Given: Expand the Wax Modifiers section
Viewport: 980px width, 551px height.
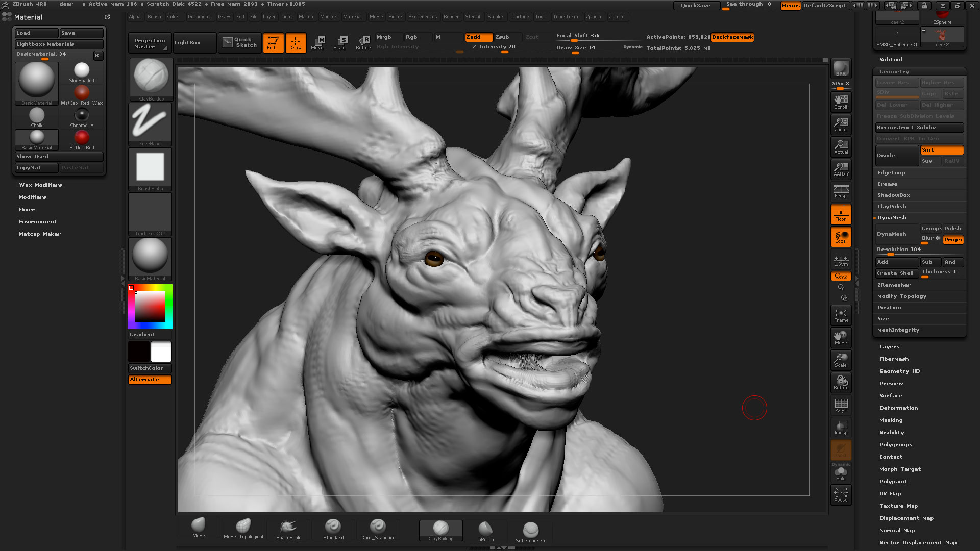Looking at the screenshot, I should (40, 185).
